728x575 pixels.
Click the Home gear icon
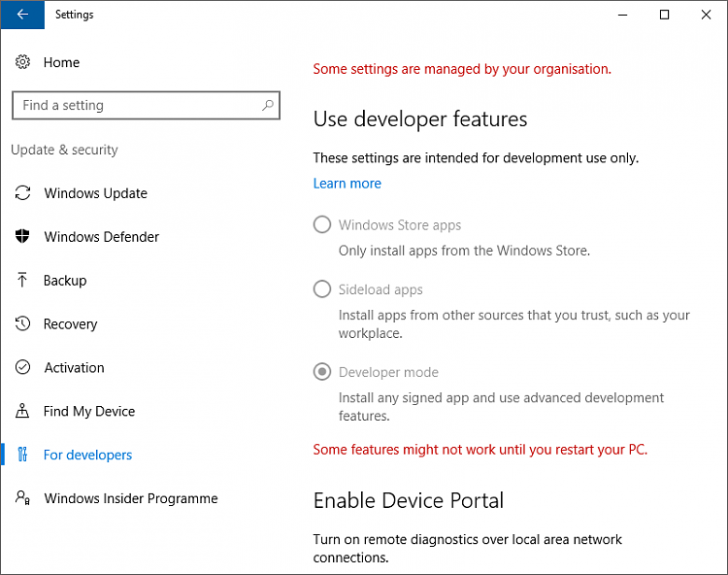click(x=22, y=62)
